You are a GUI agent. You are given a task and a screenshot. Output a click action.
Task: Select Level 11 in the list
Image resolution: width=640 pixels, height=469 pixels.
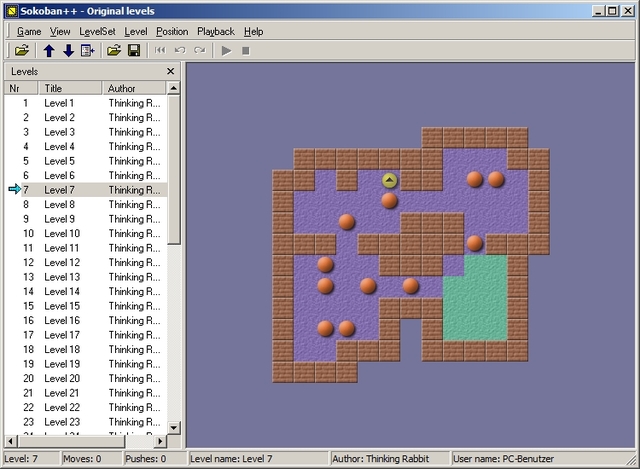(86, 248)
